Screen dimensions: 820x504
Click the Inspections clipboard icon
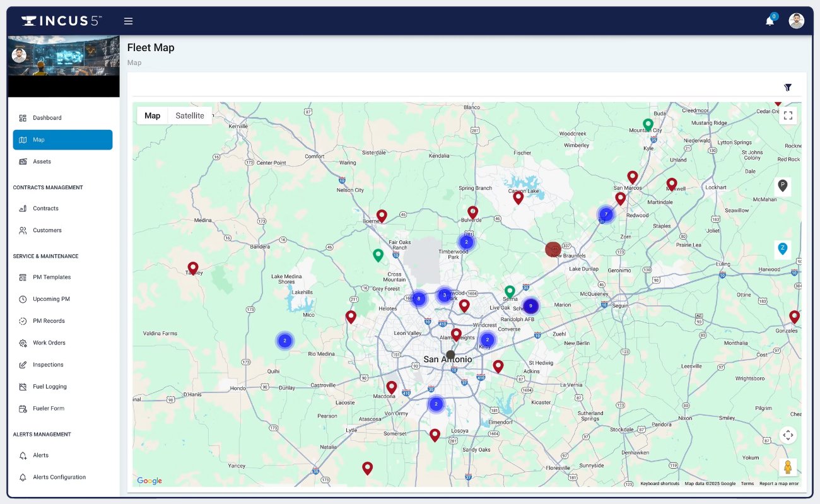(x=23, y=364)
